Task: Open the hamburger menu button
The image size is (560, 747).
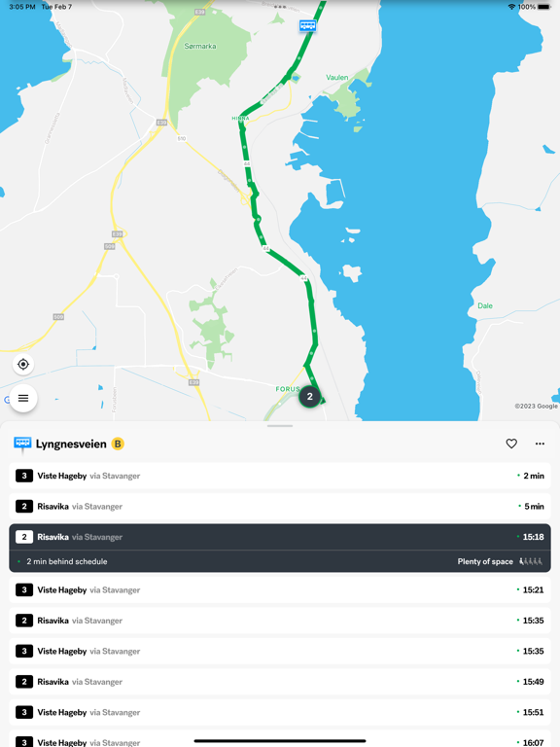Action: (x=23, y=398)
